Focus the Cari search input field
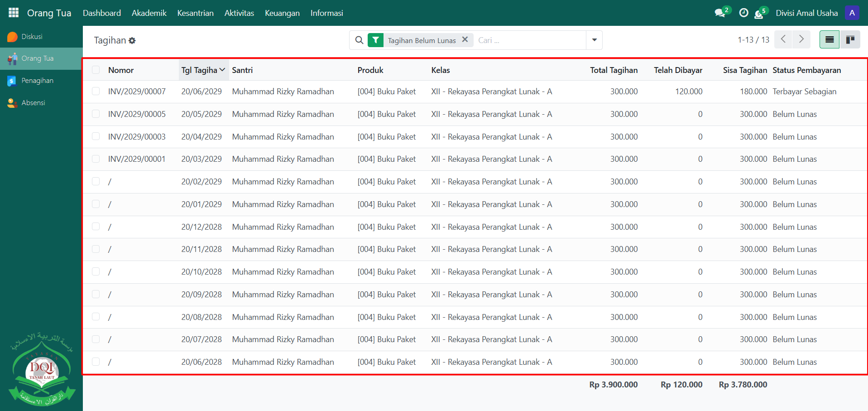Image resolution: width=868 pixels, height=411 pixels. (530, 40)
